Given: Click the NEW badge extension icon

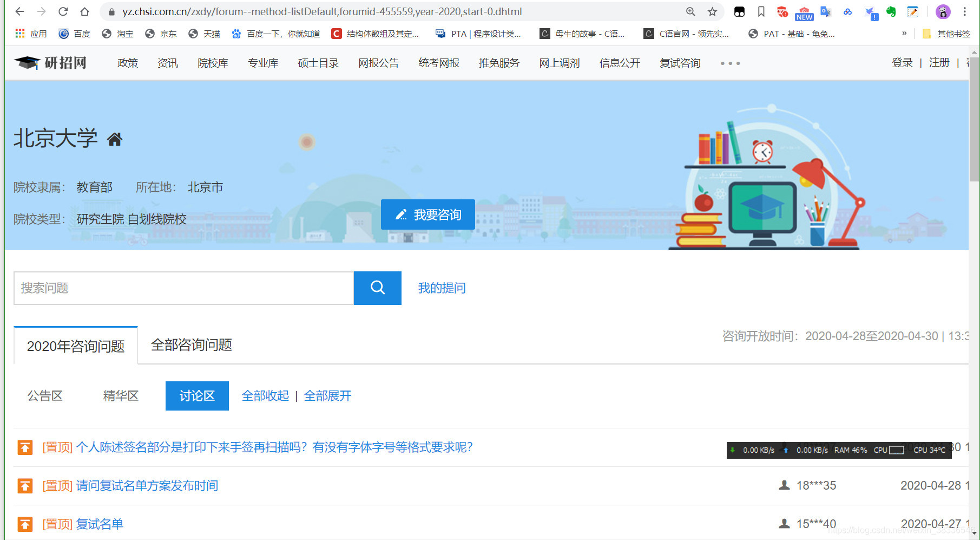Looking at the screenshot, I should coord(804,13).
